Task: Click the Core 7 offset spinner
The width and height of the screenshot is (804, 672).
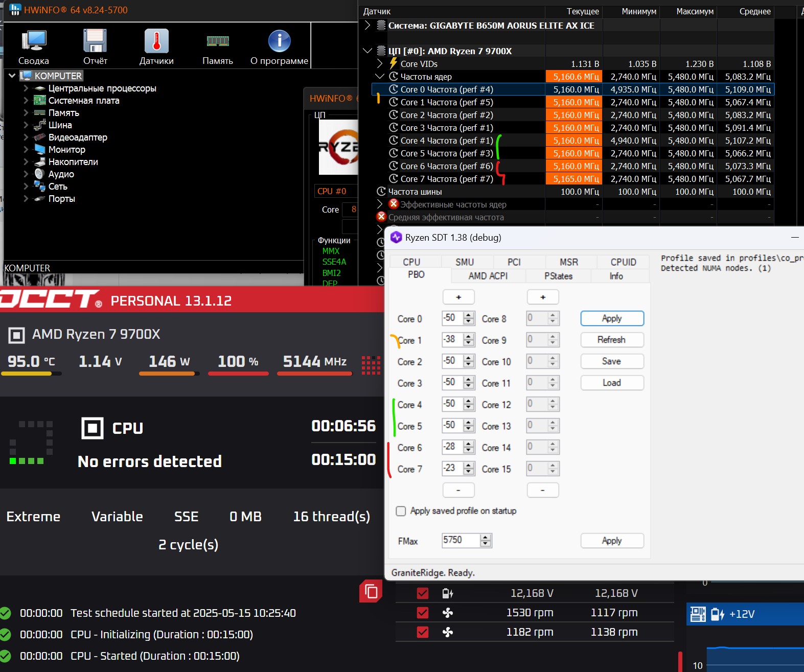Action: click(x=469, y=468)
